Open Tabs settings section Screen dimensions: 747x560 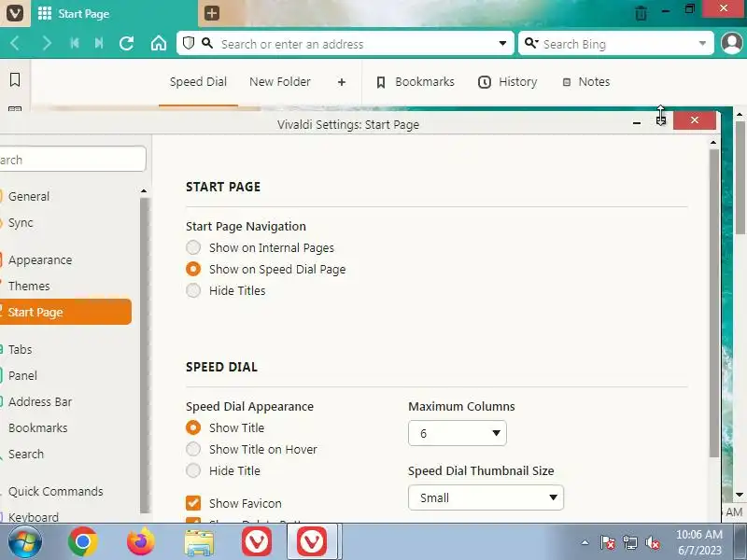[x=20, y=349]
